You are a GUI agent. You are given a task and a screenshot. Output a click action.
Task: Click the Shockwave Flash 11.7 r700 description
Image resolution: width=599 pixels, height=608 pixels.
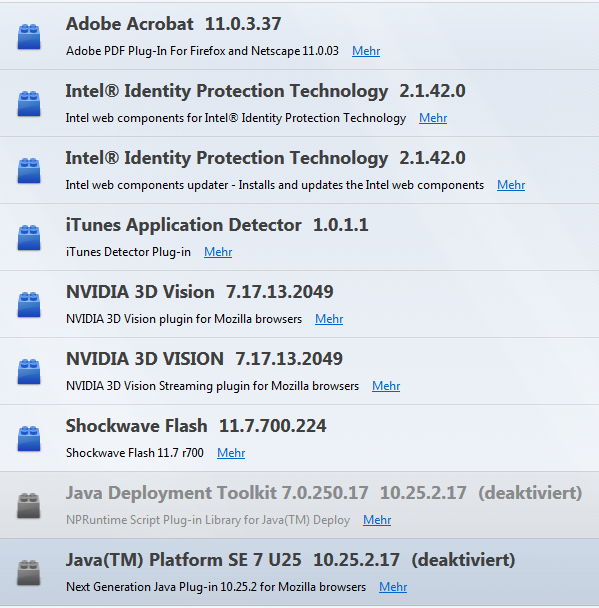click(135, 453)
